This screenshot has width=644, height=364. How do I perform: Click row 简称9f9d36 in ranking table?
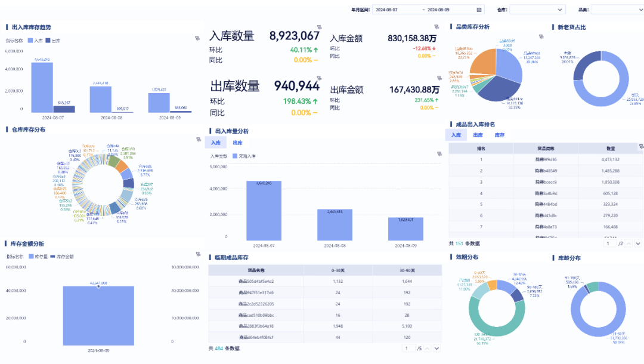point(546,159)
